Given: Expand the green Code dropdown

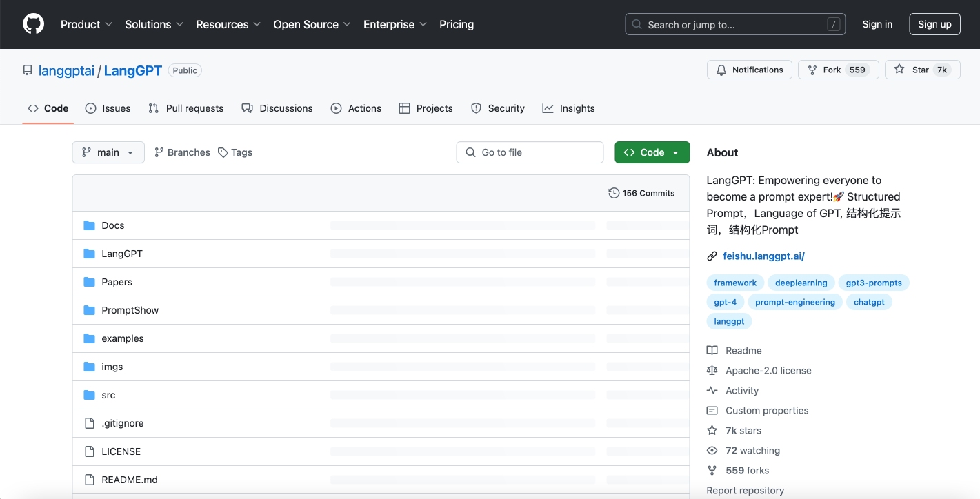Looking at the screenshot, I should coord(652,152).
